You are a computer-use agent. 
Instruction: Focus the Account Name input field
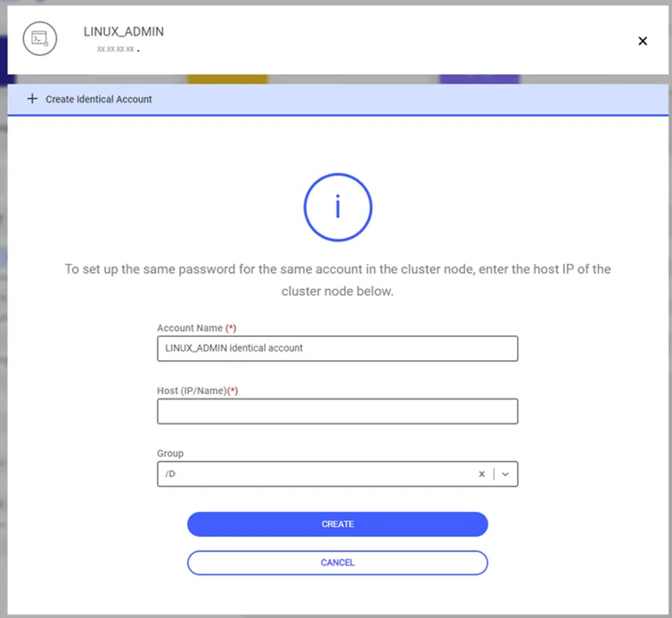coord(337,349)
